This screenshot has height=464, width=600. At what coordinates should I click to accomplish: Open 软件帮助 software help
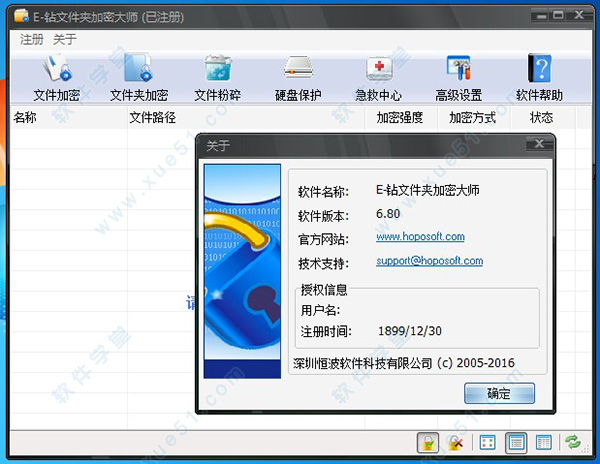click(x=539, y=78)
